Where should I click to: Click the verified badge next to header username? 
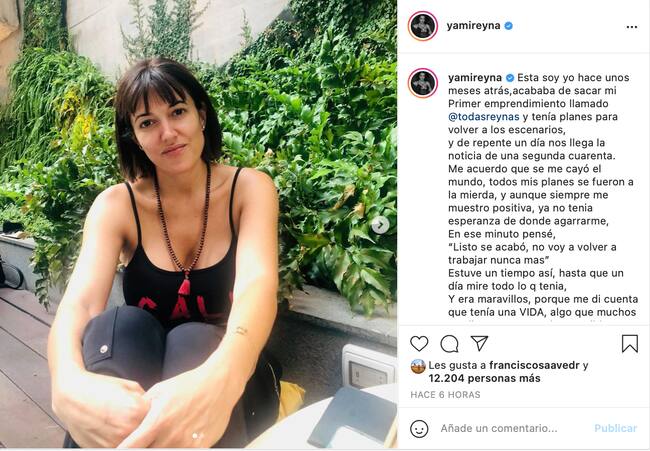[509, 26]
